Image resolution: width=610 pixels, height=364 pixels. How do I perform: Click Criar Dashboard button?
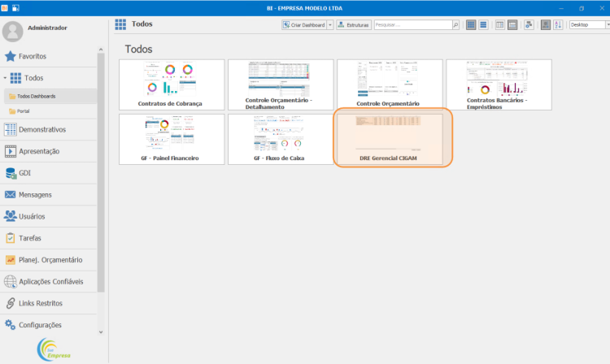(x=304, y=25)
